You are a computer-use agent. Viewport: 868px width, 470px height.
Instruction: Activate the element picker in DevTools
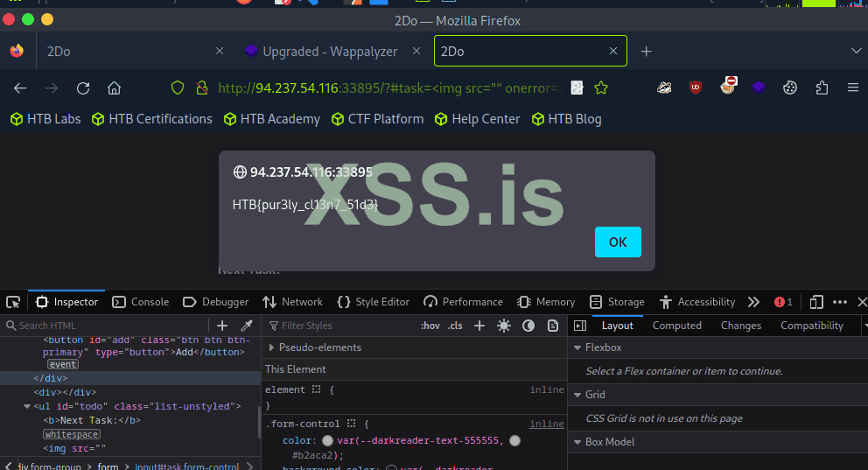[x=13, y=302]
